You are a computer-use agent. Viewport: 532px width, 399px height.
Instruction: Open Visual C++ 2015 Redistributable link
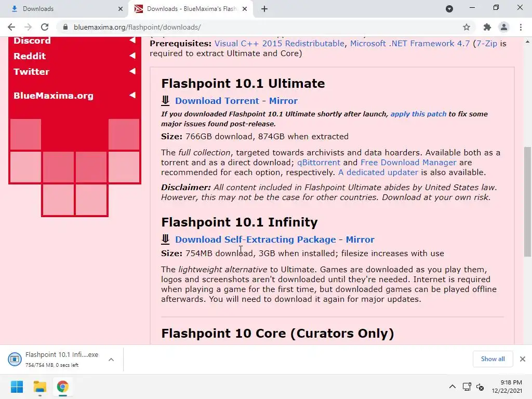(279, 44)
